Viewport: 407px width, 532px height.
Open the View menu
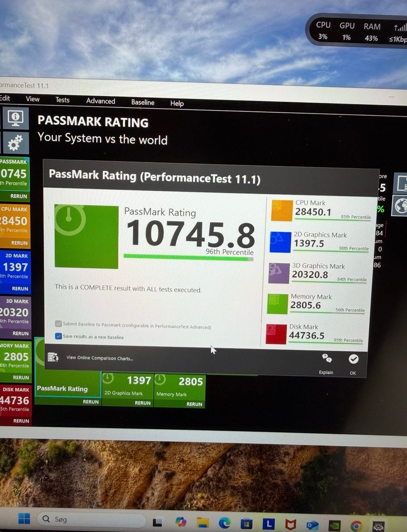[x=33, y=99]
